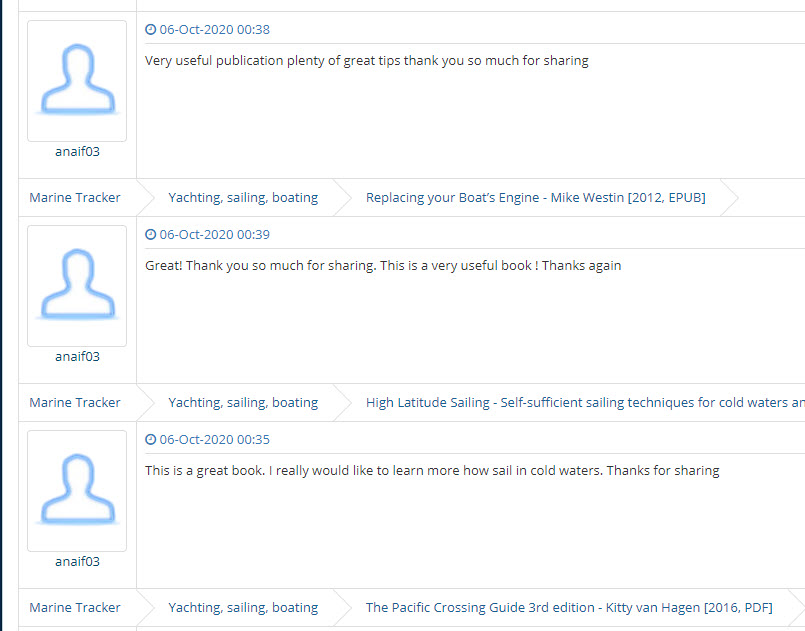Click the clock icon beside 06-Oct-2020 00:39
Screen dimensions: 805x631
click(151, 235)
